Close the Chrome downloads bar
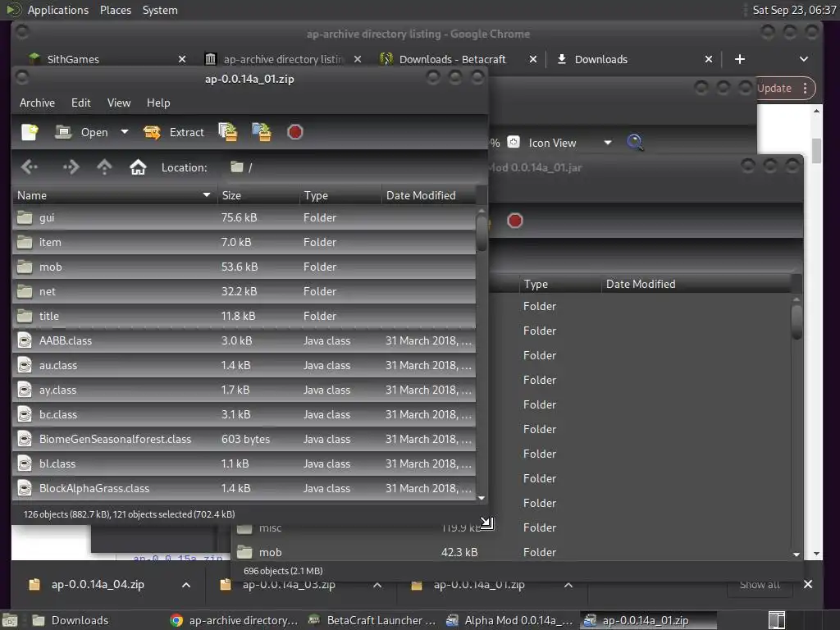Viewport: 840px width, 630px height. (808, 584)
